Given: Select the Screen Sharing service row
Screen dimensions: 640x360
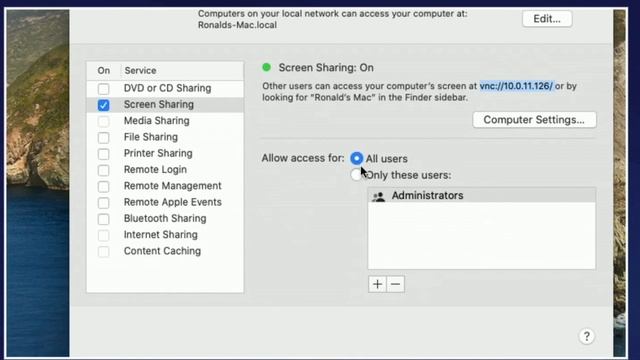Looking at the screenshot, I should [x=165, y=104].
